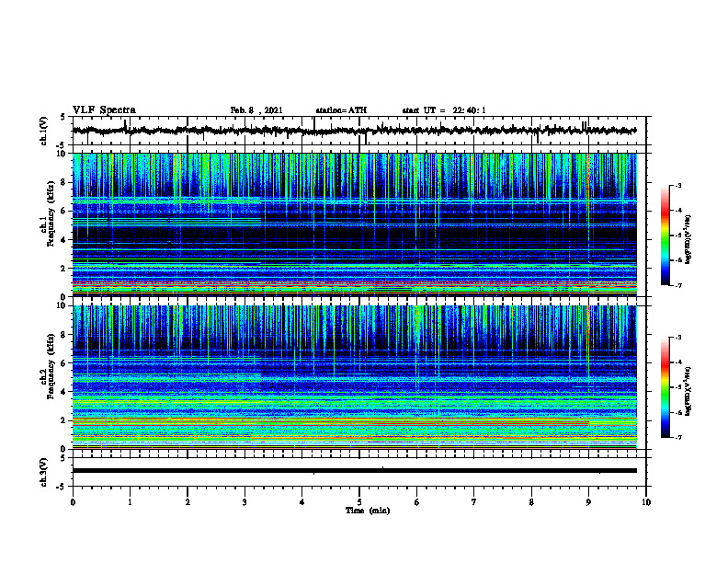
Task: Click the "-5" label on ch.1 colorbar
Action: [x=678, y=236]
